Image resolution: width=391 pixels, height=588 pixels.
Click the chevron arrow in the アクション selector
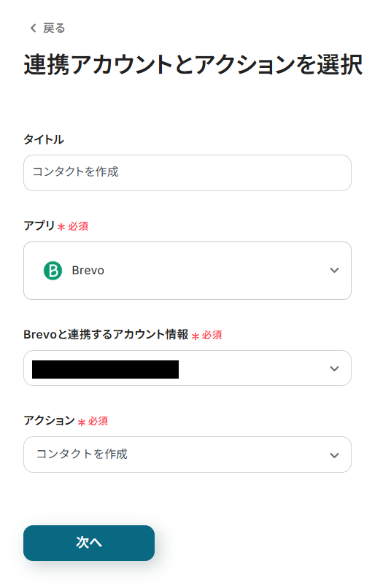[334, 455]
